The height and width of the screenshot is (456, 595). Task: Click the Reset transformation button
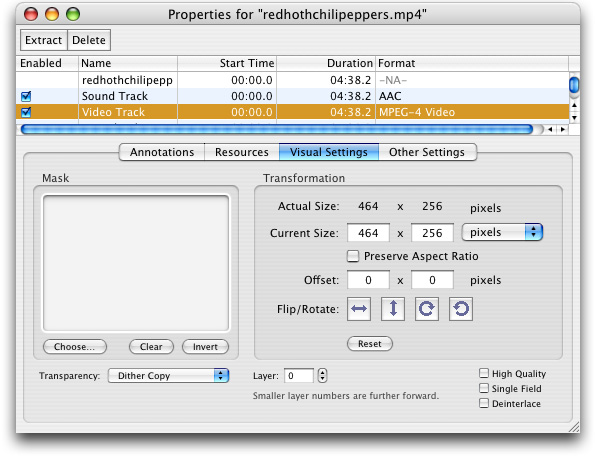click(x=370, y=344)
